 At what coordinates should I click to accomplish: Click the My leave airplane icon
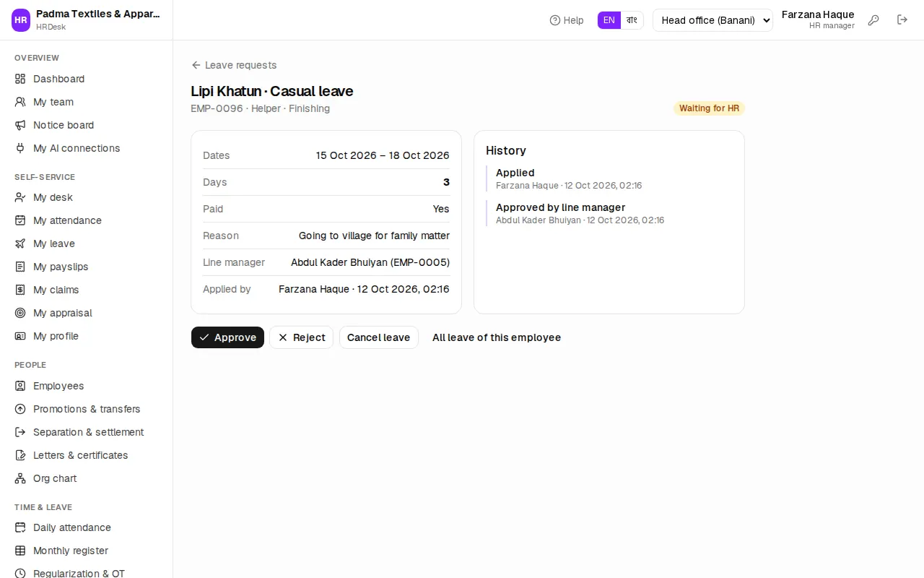pos(20,243)
